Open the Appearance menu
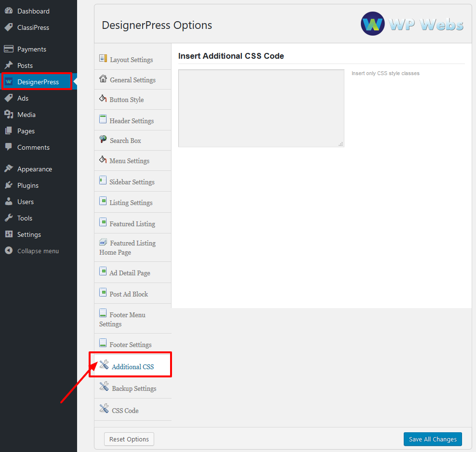This screenshot has height=452, width=476. pos(39,169)
